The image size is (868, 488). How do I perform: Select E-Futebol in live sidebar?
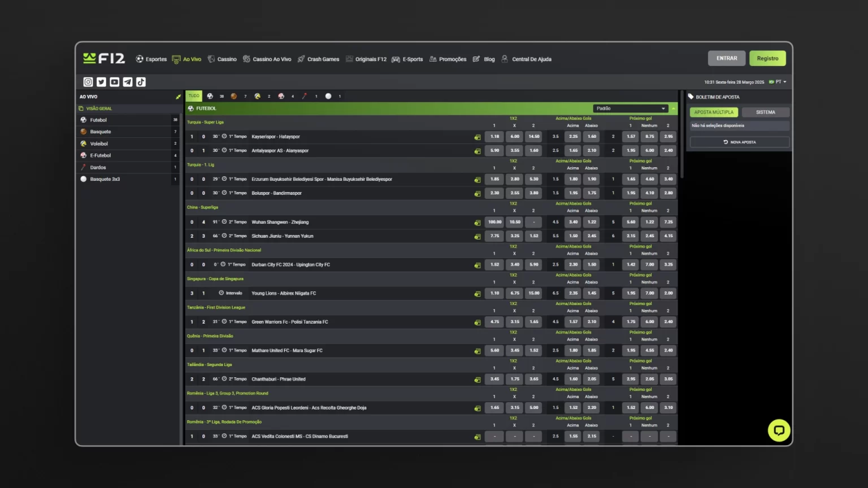pos(129,155)
